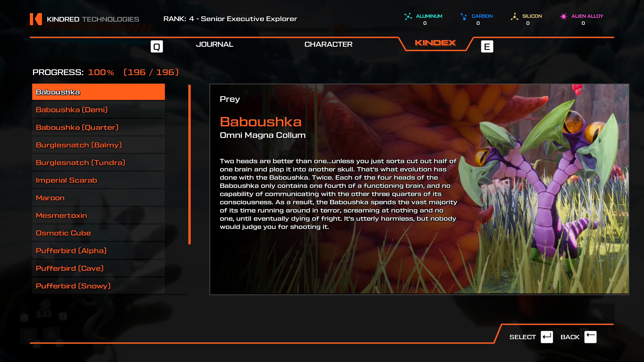Click the Backspace key Back icon

pos(590,337)
